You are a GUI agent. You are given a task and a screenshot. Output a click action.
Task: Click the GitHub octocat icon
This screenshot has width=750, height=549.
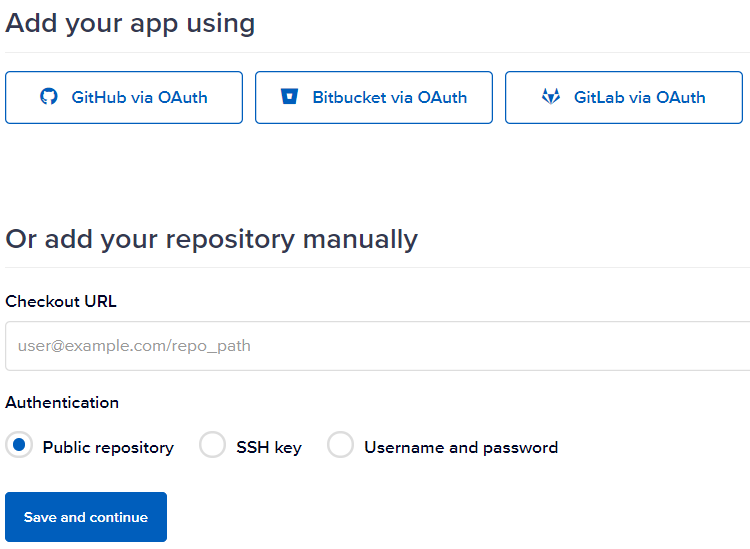tap(49, 97)
